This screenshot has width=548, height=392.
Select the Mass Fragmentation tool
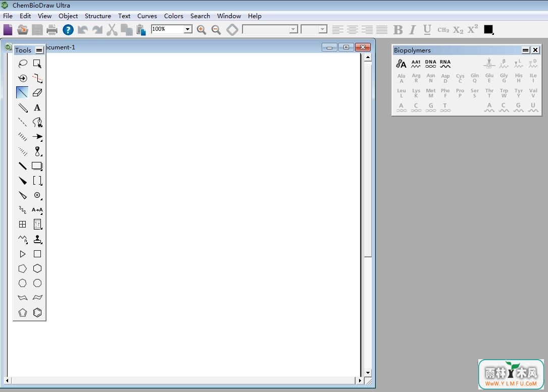pyautogui.click(x=37, y=78)
